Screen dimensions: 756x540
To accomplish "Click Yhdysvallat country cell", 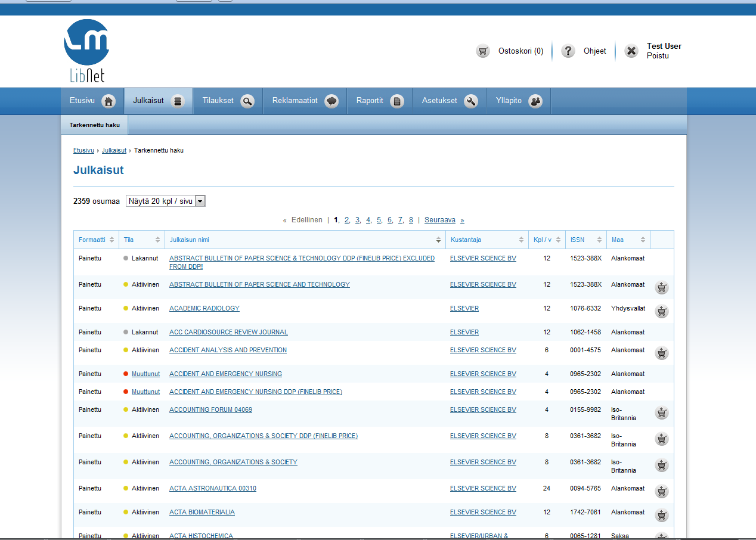I will point(628,308).
